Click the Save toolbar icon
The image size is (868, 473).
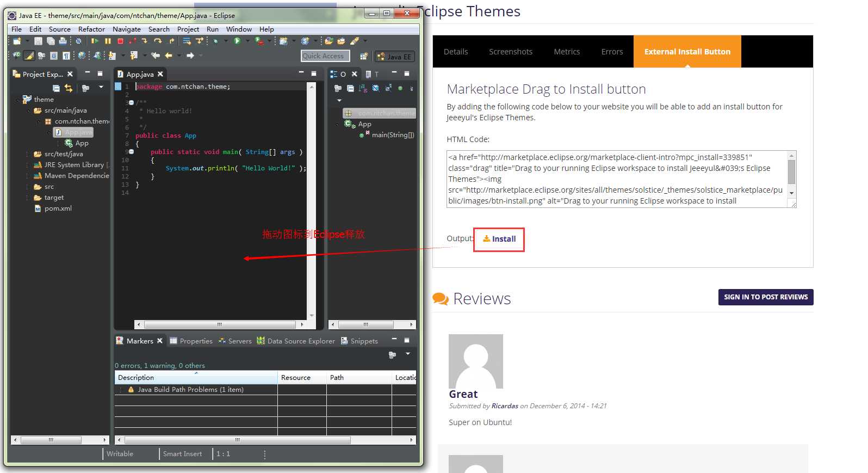coord(38,41)
